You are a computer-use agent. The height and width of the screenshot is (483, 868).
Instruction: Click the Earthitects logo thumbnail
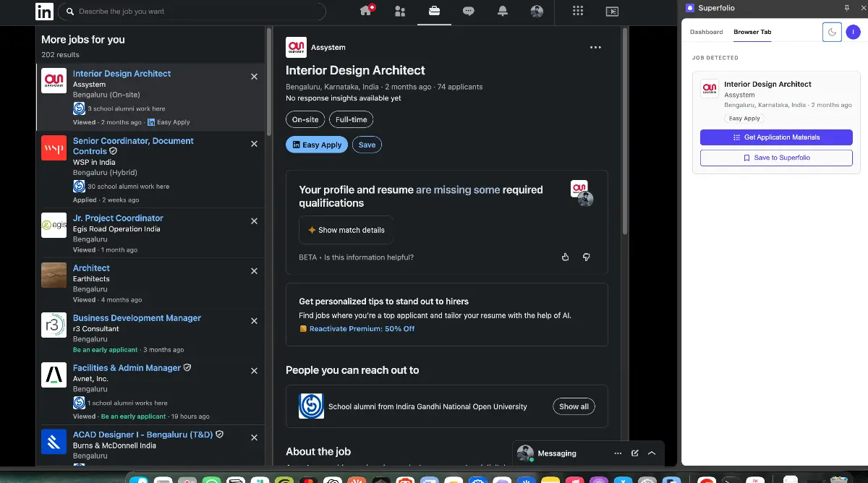(x=54, y=275)
